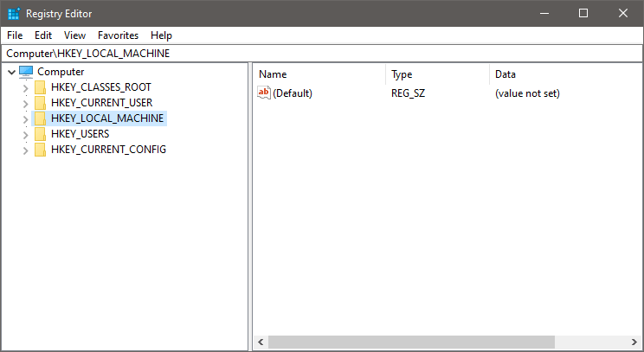This screenshot has height=352, width=644.
Task: Expand the HKEY_CURRENT_USER key
Action: point(25,104)
